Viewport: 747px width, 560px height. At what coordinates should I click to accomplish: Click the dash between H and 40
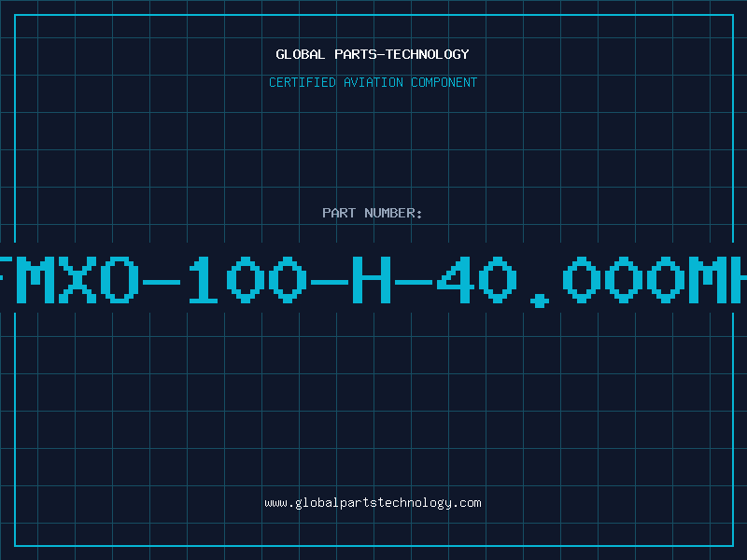pos(414,283)
